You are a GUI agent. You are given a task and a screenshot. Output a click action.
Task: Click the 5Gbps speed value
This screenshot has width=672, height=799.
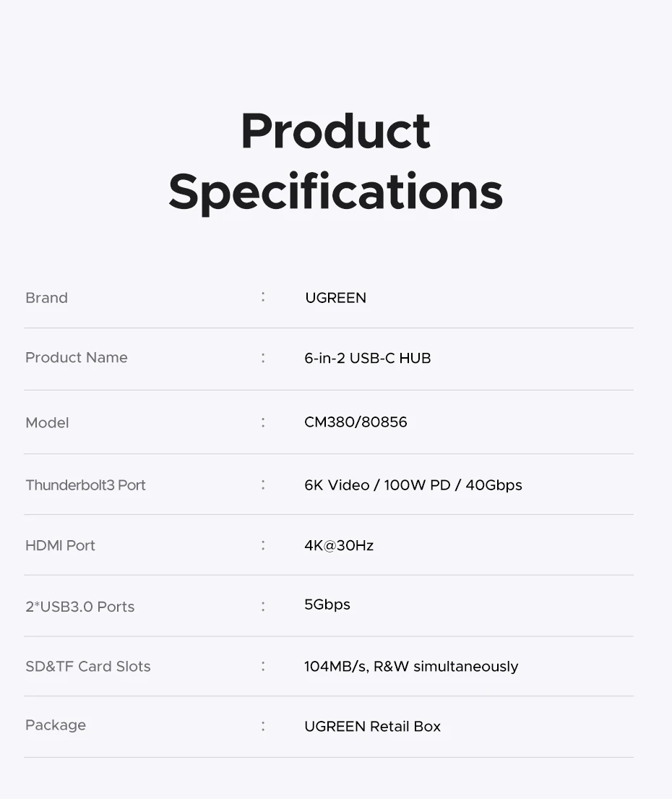pos(327,604)
